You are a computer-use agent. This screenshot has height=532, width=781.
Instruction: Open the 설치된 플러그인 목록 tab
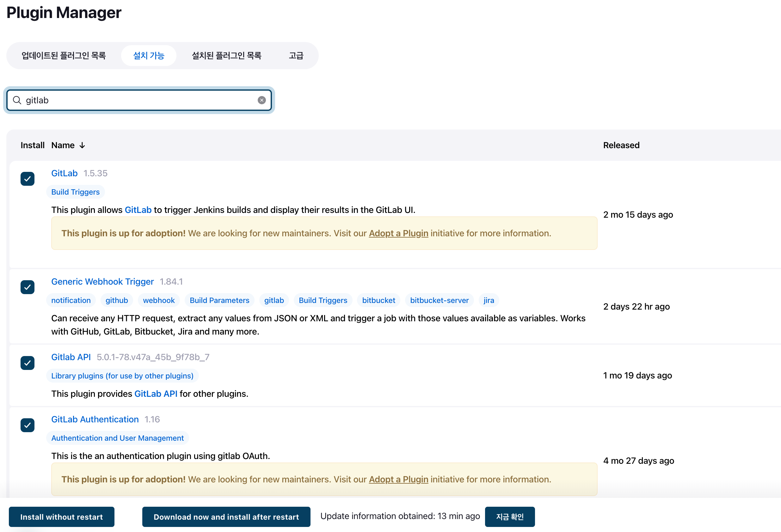click(226, 55)
